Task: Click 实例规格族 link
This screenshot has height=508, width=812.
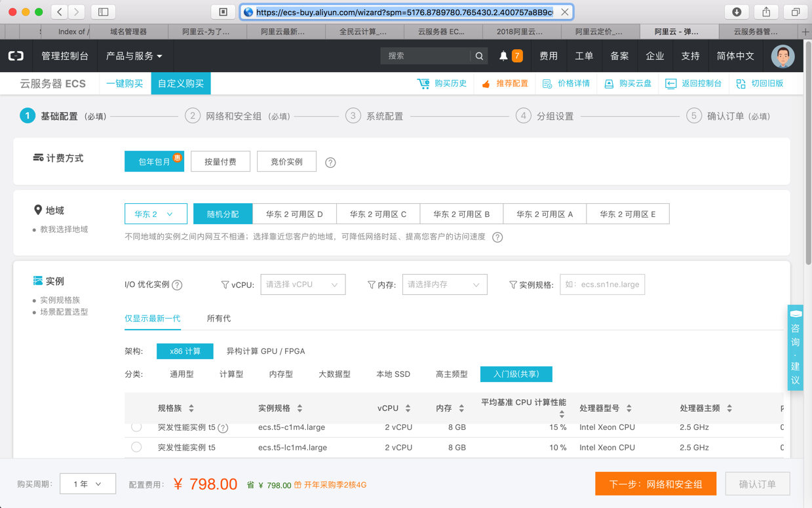Action: 60,300
